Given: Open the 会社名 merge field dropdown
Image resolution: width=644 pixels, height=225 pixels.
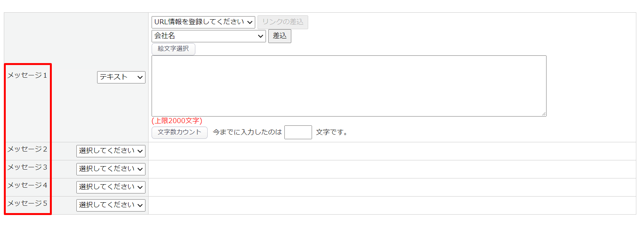Looking at the screenshot, I should click(x=208, y=36).
